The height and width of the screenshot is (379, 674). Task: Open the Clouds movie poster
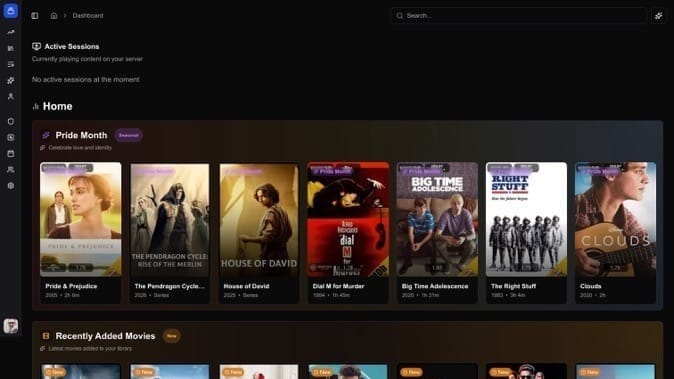[x=616, y=219]
